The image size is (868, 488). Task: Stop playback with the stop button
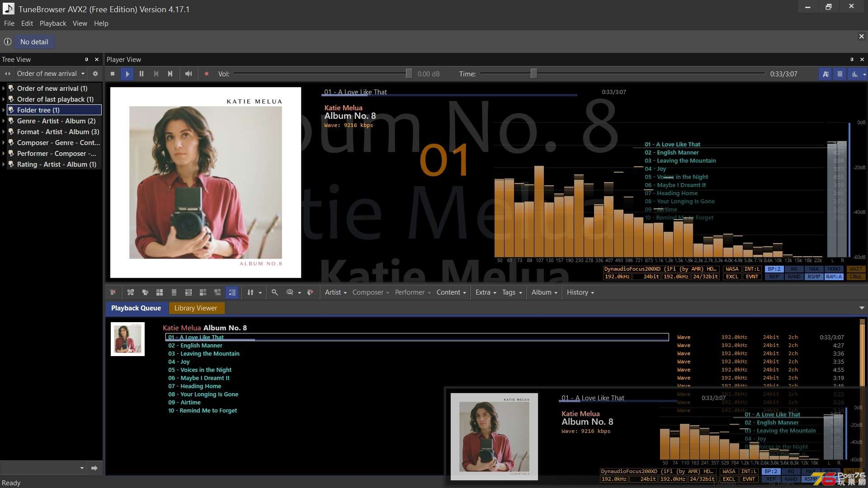click(113, 74)
